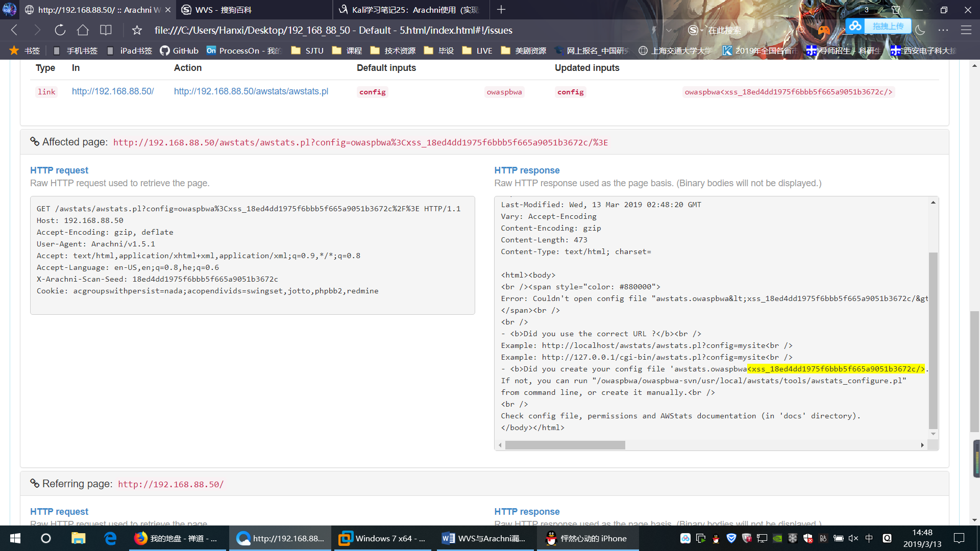Switch to Word WVS与Arachni document
Screen dimensions: 980x551
click(x=485, y=538)
